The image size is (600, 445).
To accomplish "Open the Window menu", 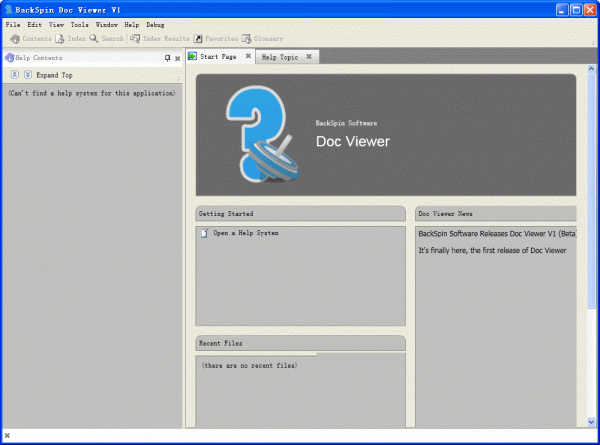I will click(106, 25).
